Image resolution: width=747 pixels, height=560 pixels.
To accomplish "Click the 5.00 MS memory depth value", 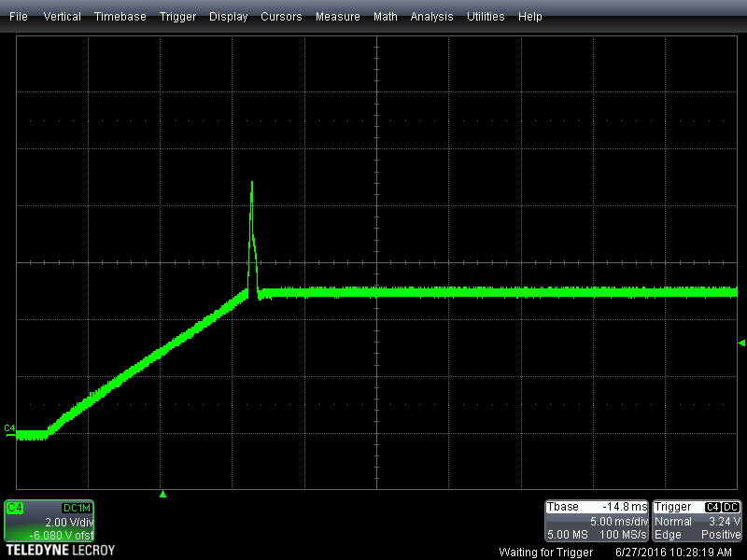I will click(x=568, y=535).
